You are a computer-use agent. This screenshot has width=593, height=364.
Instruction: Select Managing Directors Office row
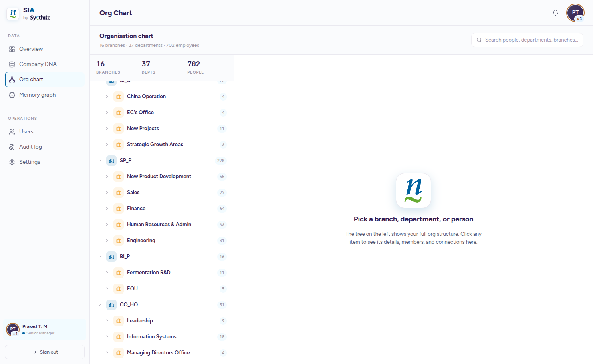[162, 353]
